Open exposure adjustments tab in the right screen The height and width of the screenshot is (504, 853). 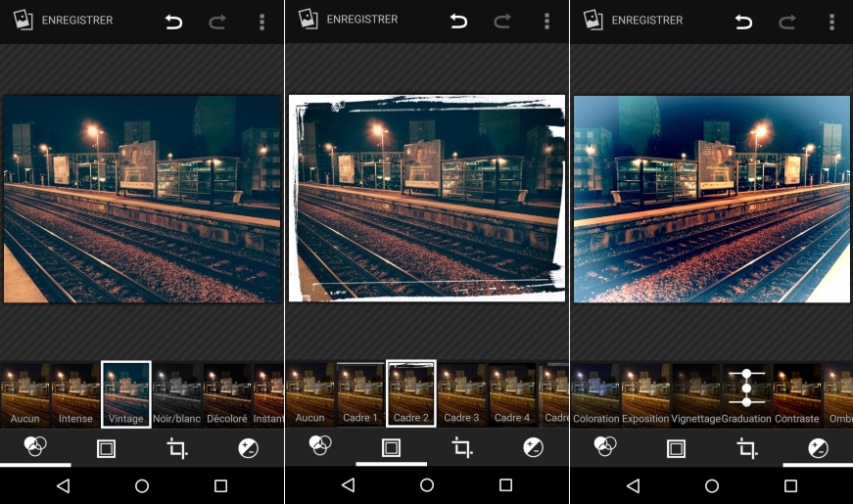pos(818,448)
